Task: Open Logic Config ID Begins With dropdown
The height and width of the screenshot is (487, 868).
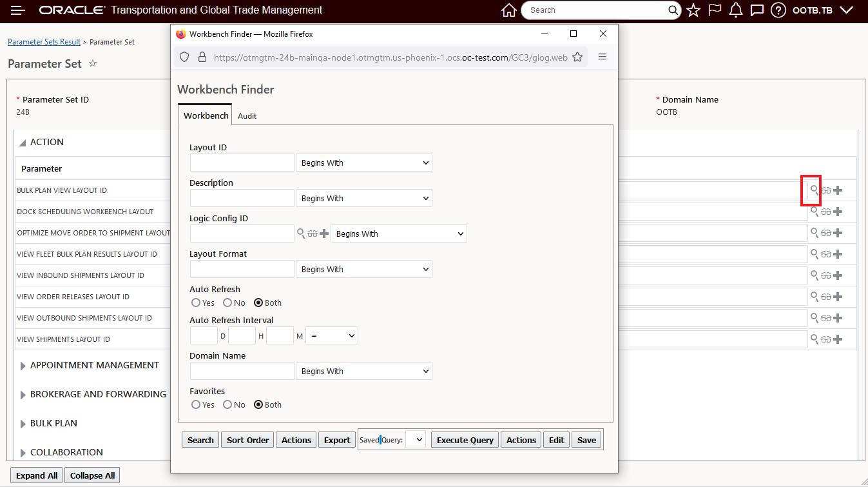Action: [399, 234]
